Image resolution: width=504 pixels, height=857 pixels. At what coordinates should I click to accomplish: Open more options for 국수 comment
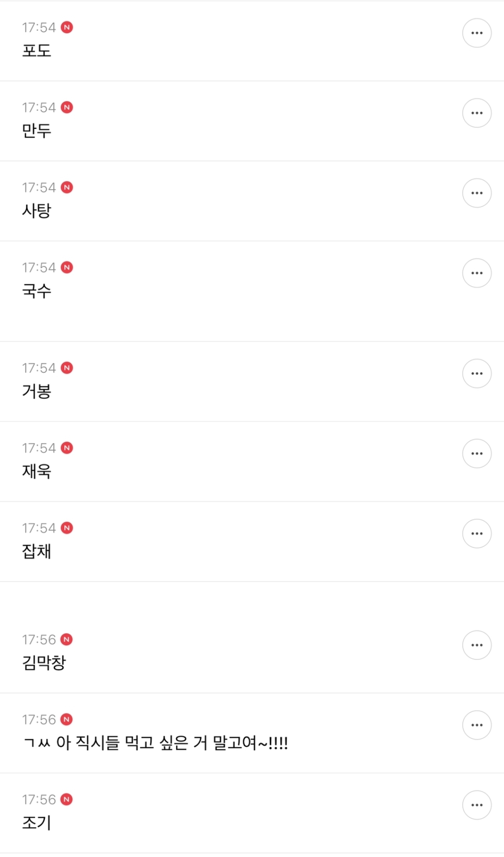(476, 273)
